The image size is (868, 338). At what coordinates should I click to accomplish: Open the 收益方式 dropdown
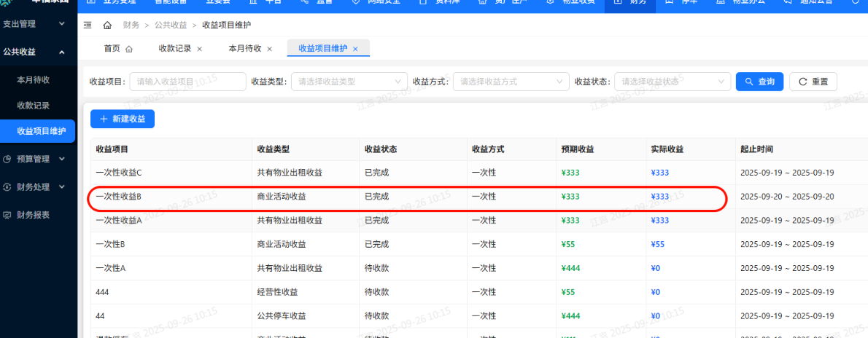pos(510,82)
